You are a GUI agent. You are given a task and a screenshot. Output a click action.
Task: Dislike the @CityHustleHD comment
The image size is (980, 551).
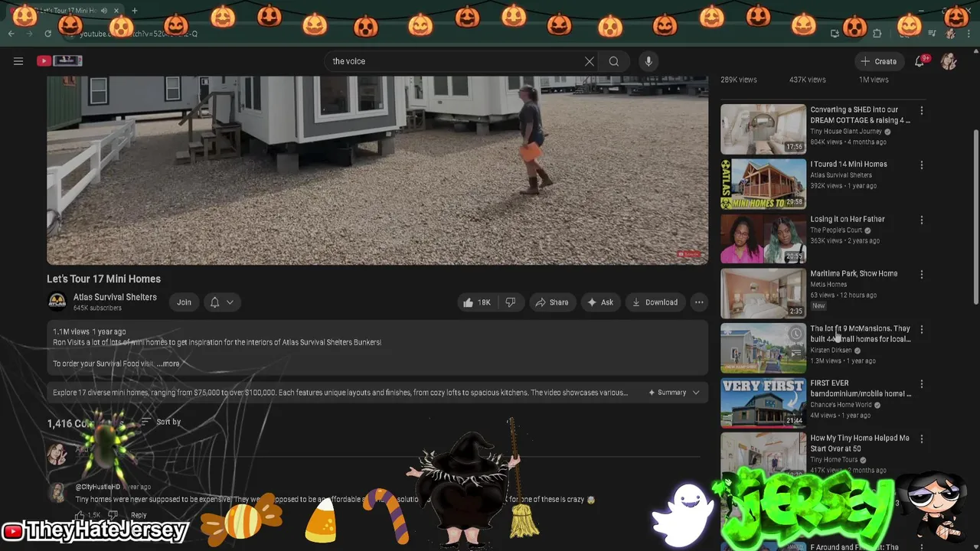113,515
